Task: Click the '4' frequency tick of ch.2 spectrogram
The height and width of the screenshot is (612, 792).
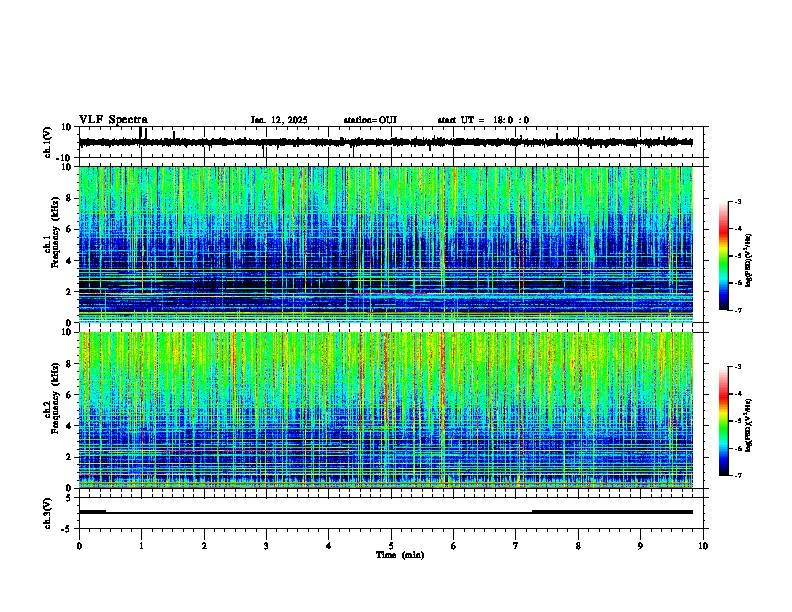Action: click(x=70, y=426)
